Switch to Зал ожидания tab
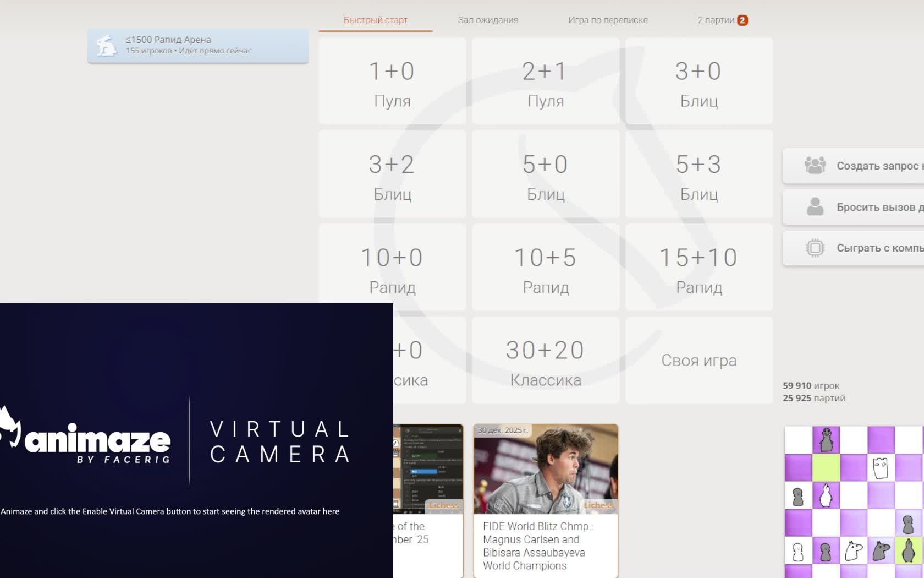 488,20
